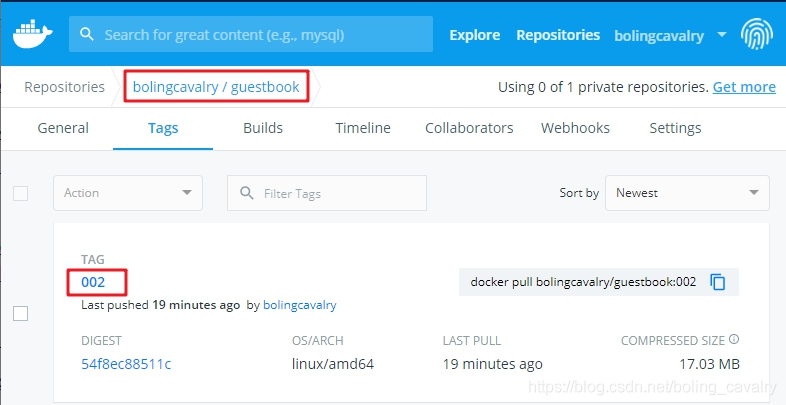Select the docker pull command text

[x=583, y=282]
